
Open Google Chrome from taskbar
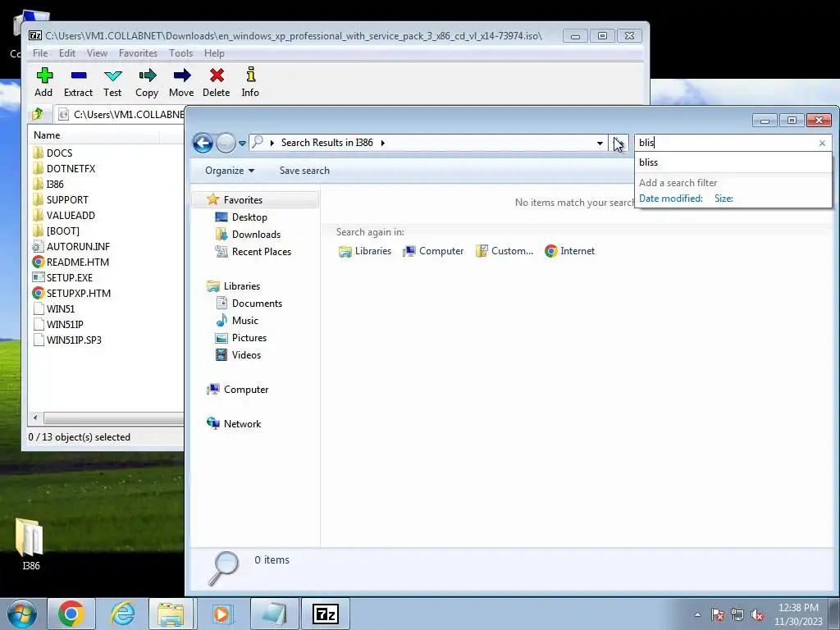click(71, 614)
